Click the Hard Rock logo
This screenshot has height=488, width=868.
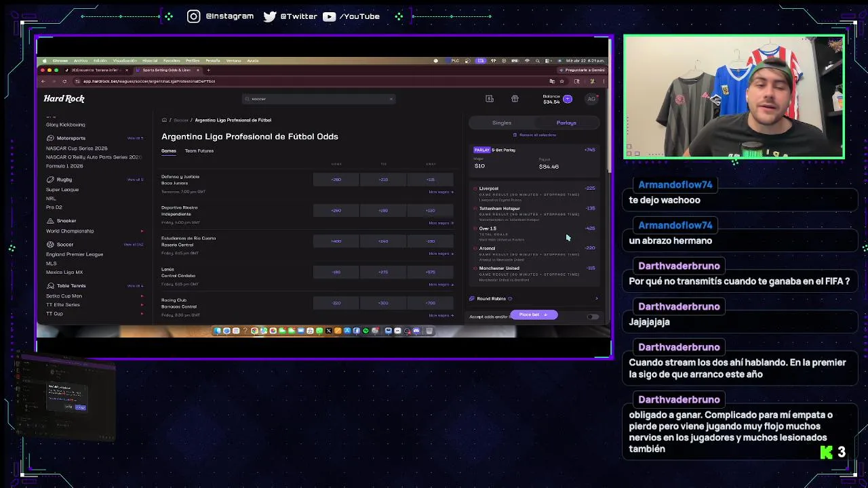click(64, 99)
